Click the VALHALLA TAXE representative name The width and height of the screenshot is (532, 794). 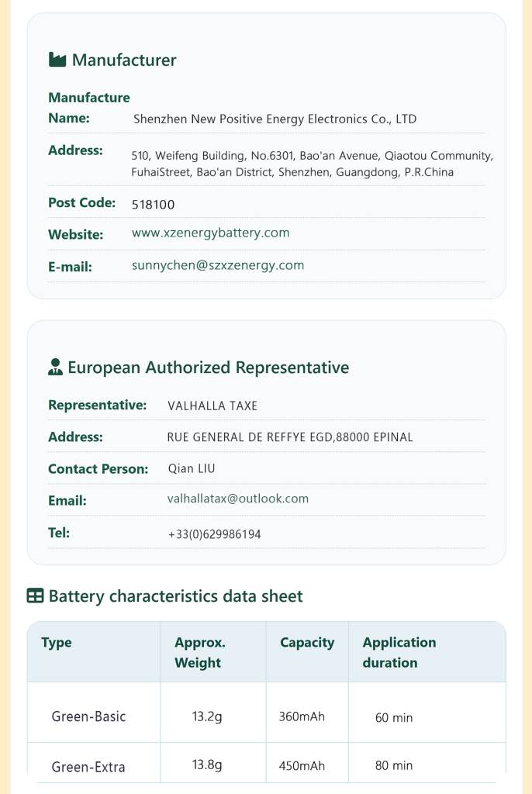(x=212, y=406)
